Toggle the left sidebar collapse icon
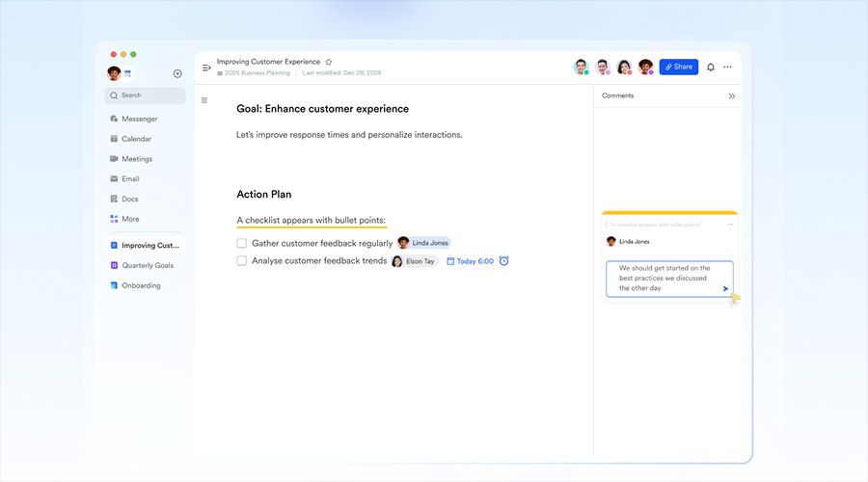The height and width of the screenshot is (482, 868). click(x=206, y=67)
